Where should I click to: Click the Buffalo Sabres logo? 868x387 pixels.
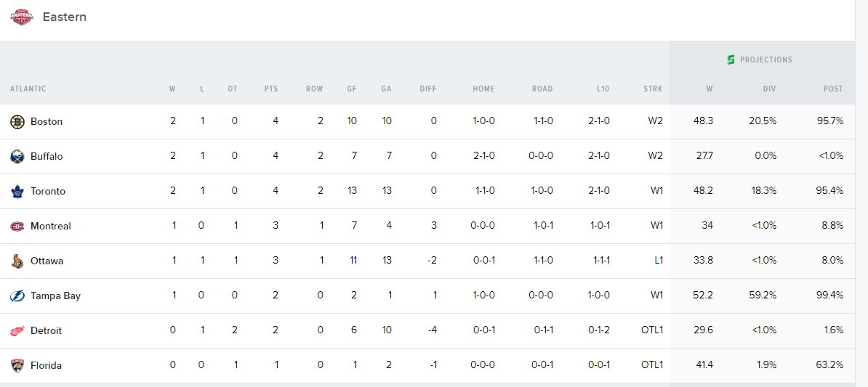(x=17, y=156)
